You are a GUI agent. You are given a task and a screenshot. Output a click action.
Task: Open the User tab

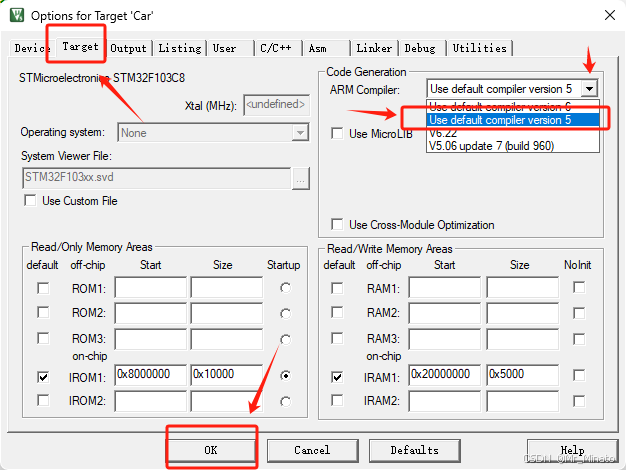point(230,48)
